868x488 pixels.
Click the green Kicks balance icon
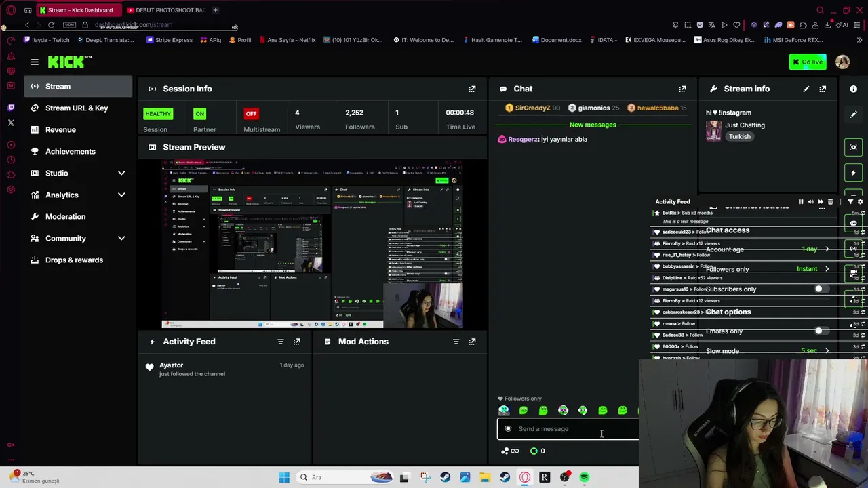click(x=534, y=451)
